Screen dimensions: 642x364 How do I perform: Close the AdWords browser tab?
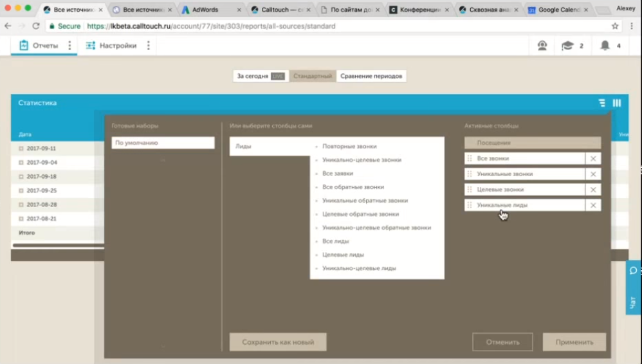tap(239, 10)
